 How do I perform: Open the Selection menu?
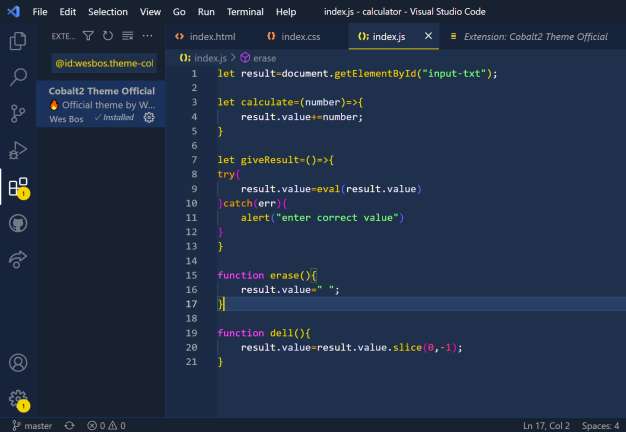tap(108, 12)
